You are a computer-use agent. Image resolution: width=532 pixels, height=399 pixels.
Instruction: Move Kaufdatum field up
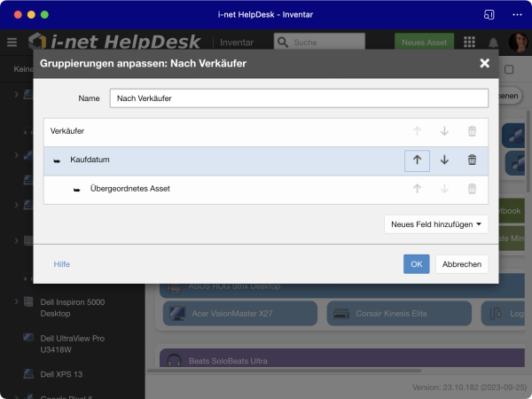click(417, 160)
